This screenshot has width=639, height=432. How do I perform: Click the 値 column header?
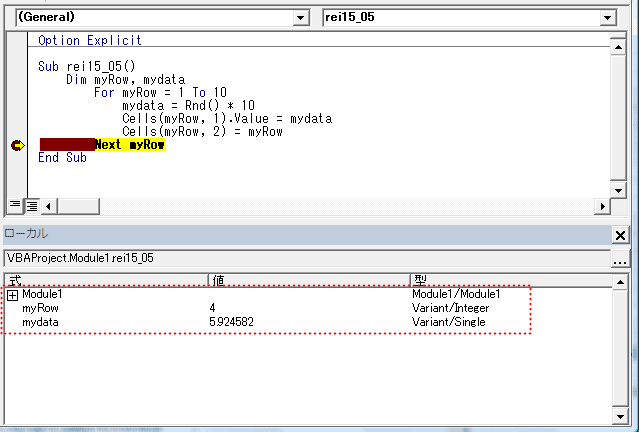[x=309, y=280]
